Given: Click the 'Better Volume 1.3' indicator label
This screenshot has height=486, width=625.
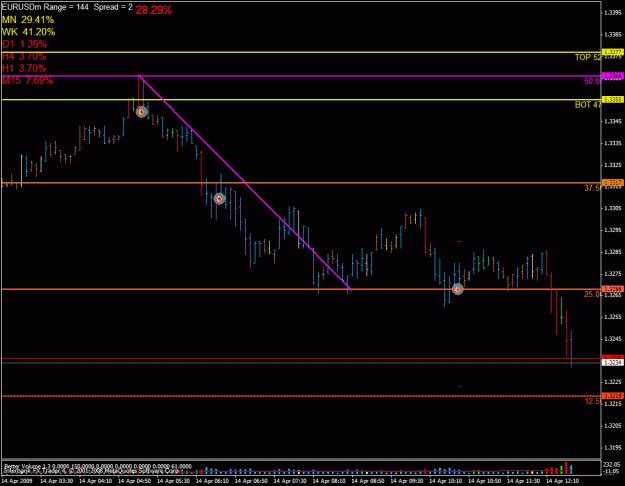Looking at the screenshot, I should point(25,466).
